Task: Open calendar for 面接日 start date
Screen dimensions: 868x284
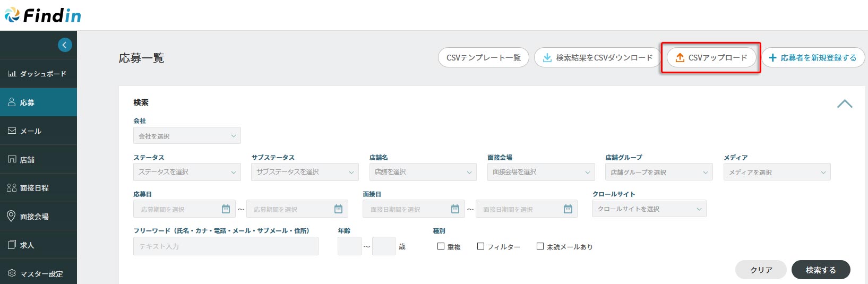Action: (455, 209)
